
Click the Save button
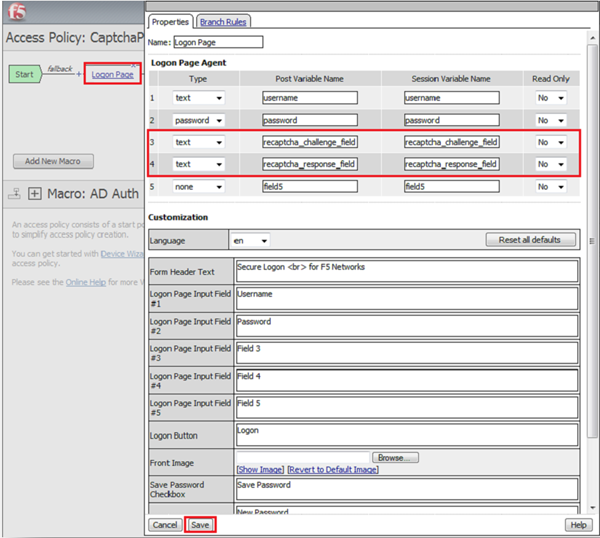[200, 524]
